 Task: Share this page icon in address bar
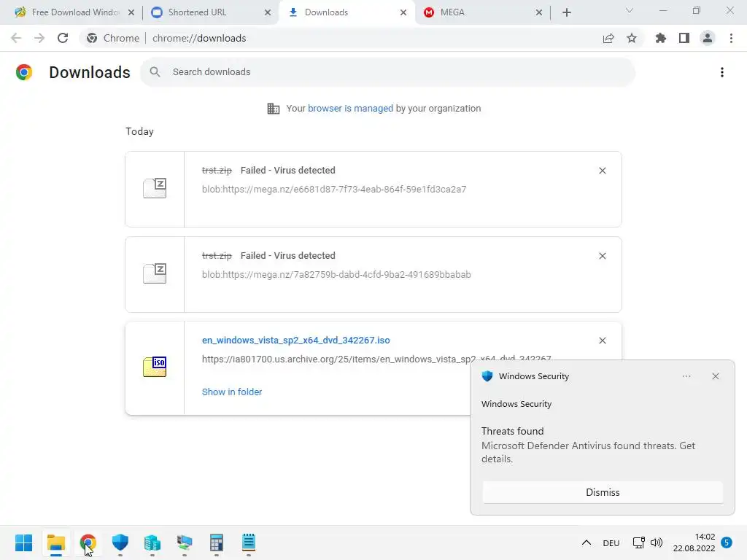pos(608,39)
